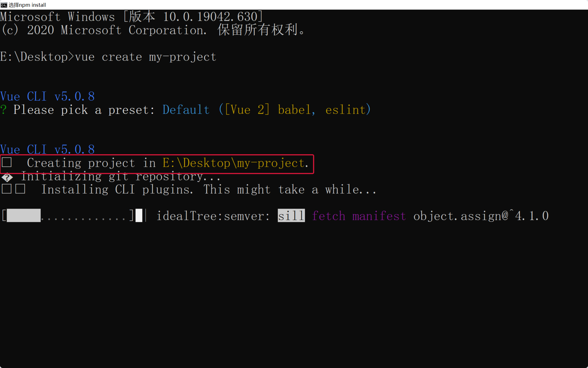Viewport: 588px width, 368px height.
Task: Click the first "Vue CLI v5.0.8" heading
Action: (x=47, y=96)
